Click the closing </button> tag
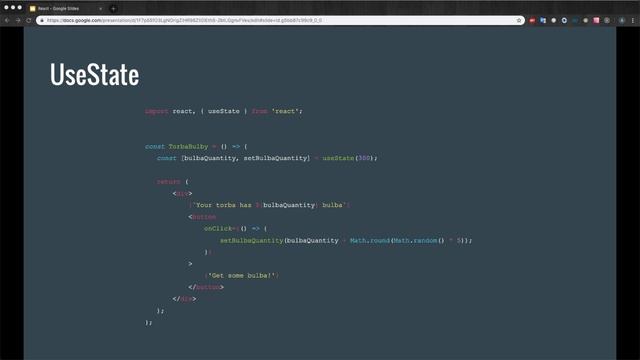This screenshot has height=360, width=640. coord(206,287)
